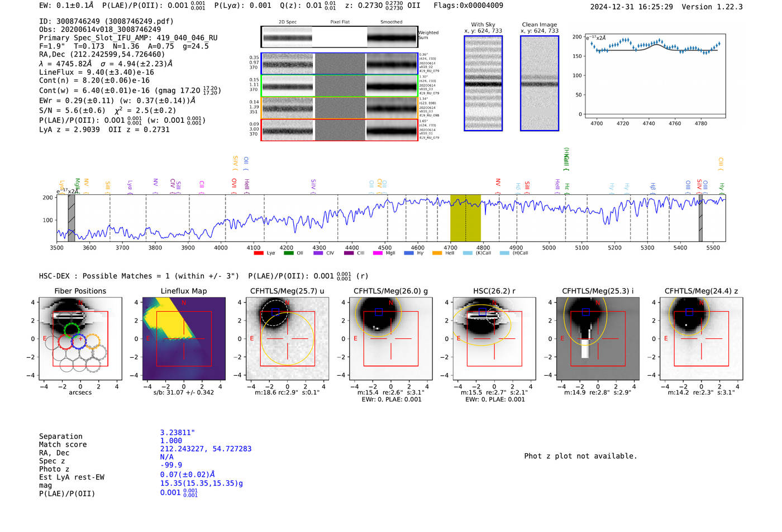This screenshot has width=782, height=532.
Task: Click the timestamp 2024-12-31 16:25:29
Action: pos(631,7)
